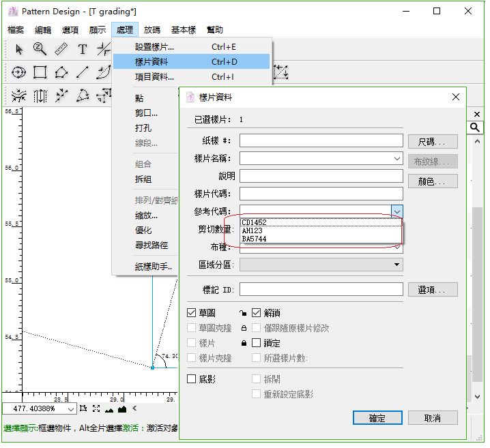Click the fit-to-screen icon beside zoom box
Image resolution: width=490 pixels, height=448 pixels.
coord(96,408)
